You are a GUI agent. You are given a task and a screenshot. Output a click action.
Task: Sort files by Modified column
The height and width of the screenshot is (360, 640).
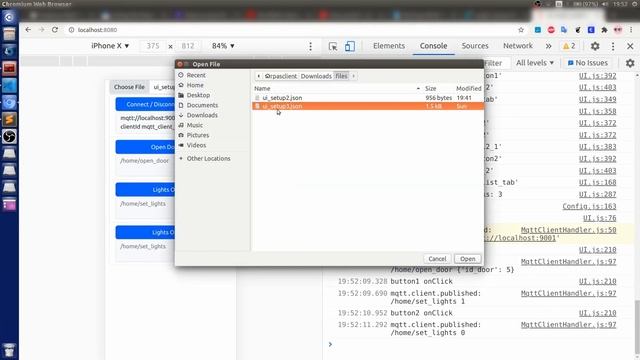click(469, 88)
